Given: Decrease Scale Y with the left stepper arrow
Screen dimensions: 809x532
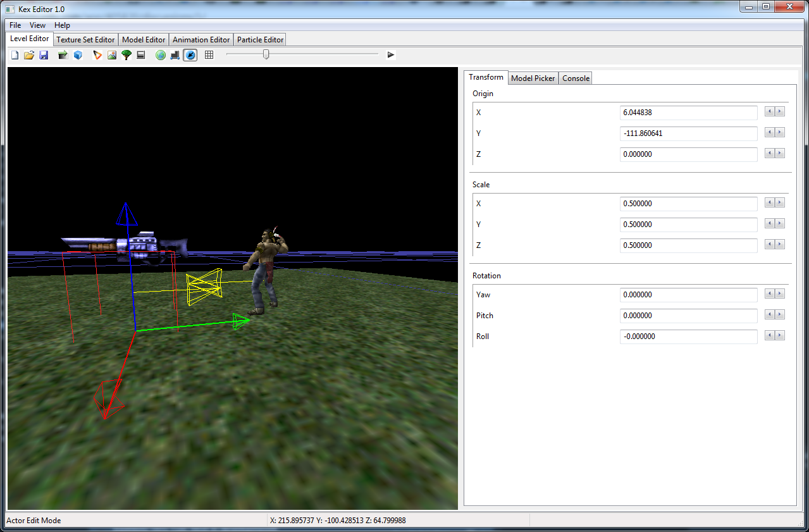Looking at the screenshot, I should [770, 224].
